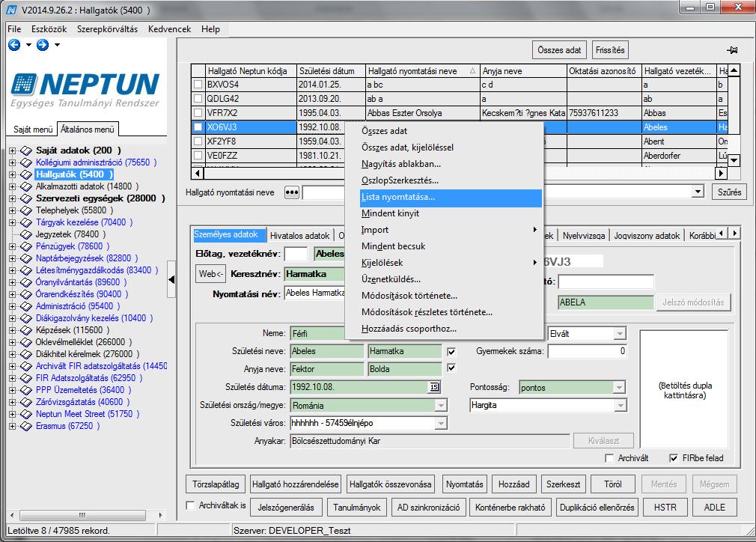756x542 pixels.
Task: Open the Eszközök menu
Action: 49,29
